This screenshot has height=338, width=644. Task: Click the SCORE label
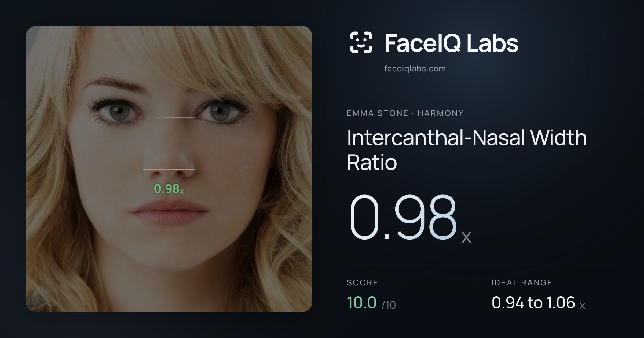point(362,282)
